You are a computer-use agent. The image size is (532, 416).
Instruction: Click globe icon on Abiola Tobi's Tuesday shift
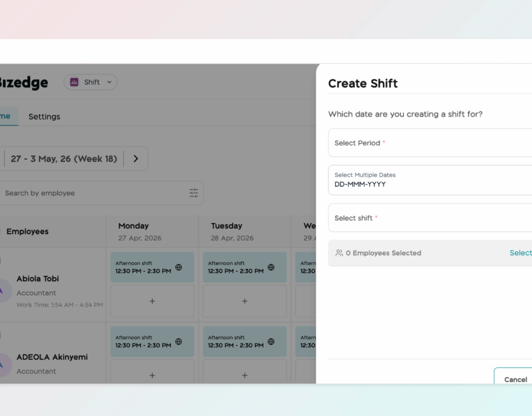pyautogui.click(x=271, y=267)
